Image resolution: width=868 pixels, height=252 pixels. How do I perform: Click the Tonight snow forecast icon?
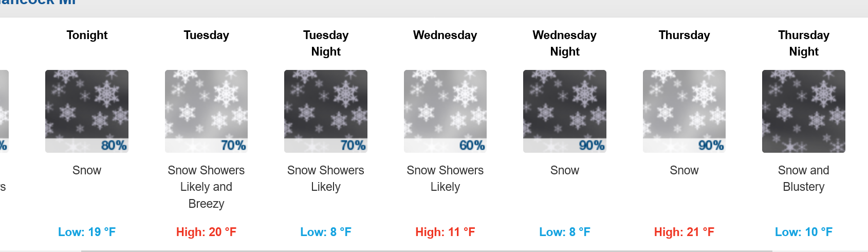coord(87,111)
